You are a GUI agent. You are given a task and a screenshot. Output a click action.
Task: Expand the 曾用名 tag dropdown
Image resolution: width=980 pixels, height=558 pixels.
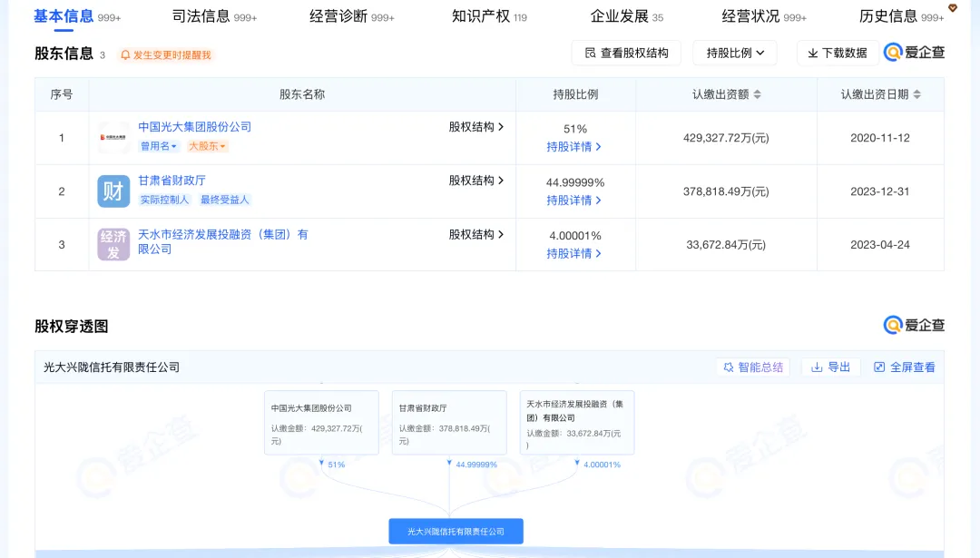pyautogui.click(x=158, y=146)
